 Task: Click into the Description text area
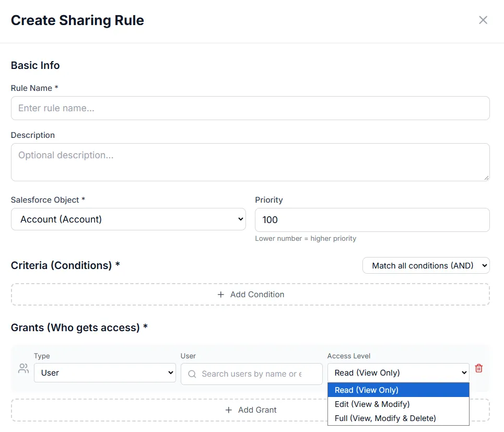pos(250,162)
